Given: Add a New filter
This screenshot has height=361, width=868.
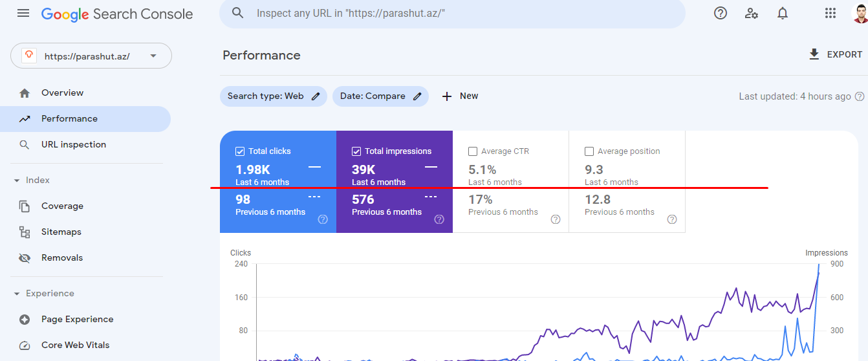Looking at the screenshot, I should [460, 96].
